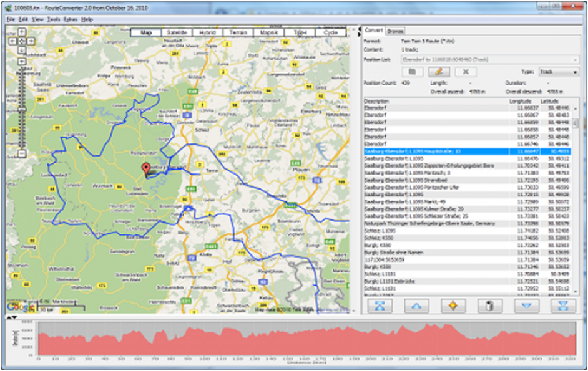Click the delete position trash icon
588x371 pixels.
click(x=489, y=306)
